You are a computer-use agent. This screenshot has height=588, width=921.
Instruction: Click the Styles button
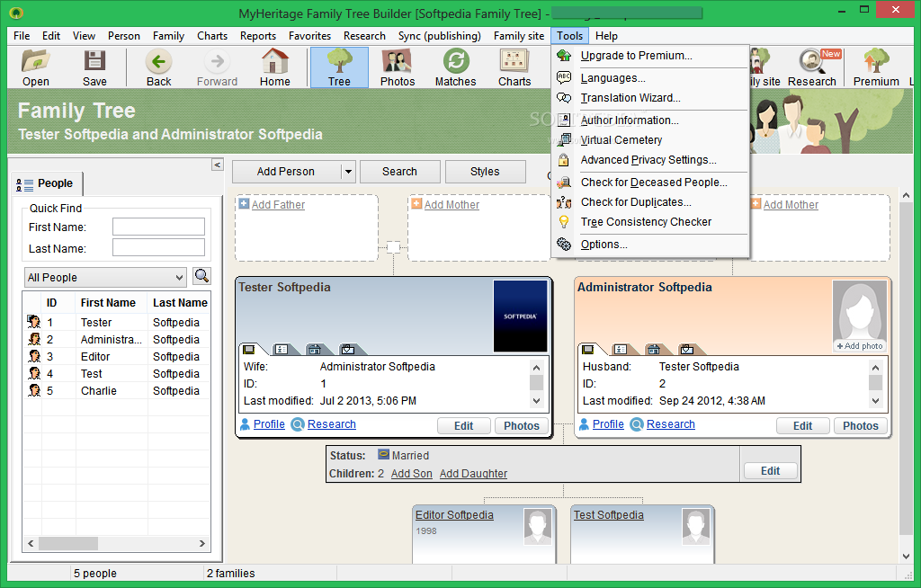tap(485, 172)
